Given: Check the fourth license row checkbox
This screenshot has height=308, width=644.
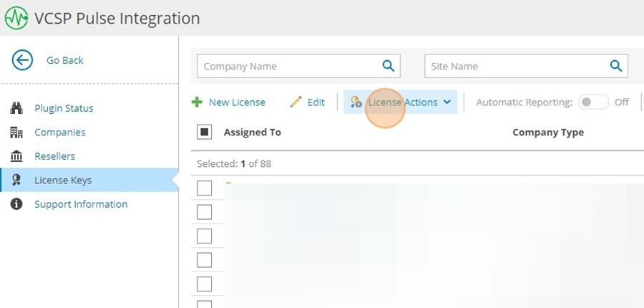Looking at the screenshot, I should (x=204, y=260).
